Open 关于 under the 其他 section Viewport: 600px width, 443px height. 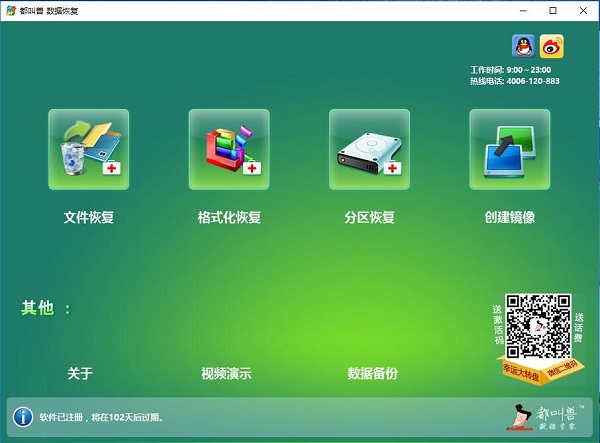[x=80, y=374]
